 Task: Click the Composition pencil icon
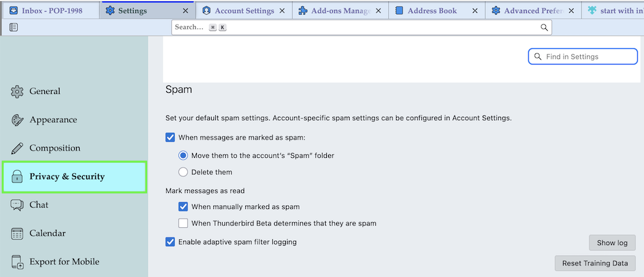pos(17,148)
